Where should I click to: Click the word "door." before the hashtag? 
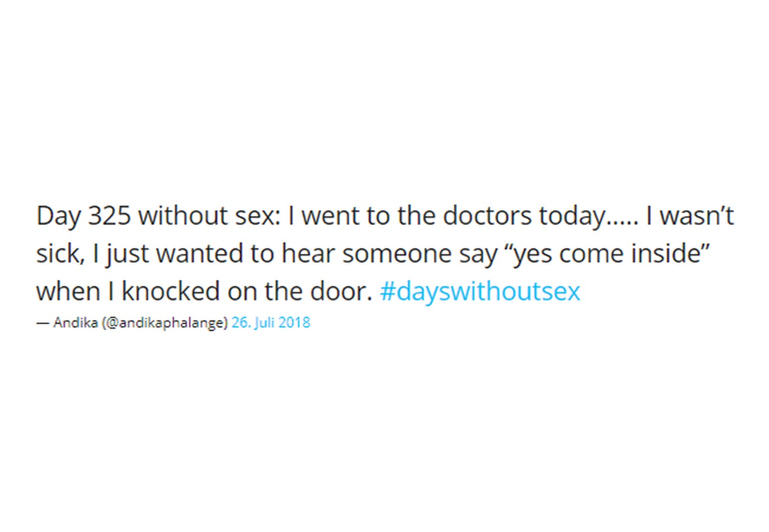341,291
